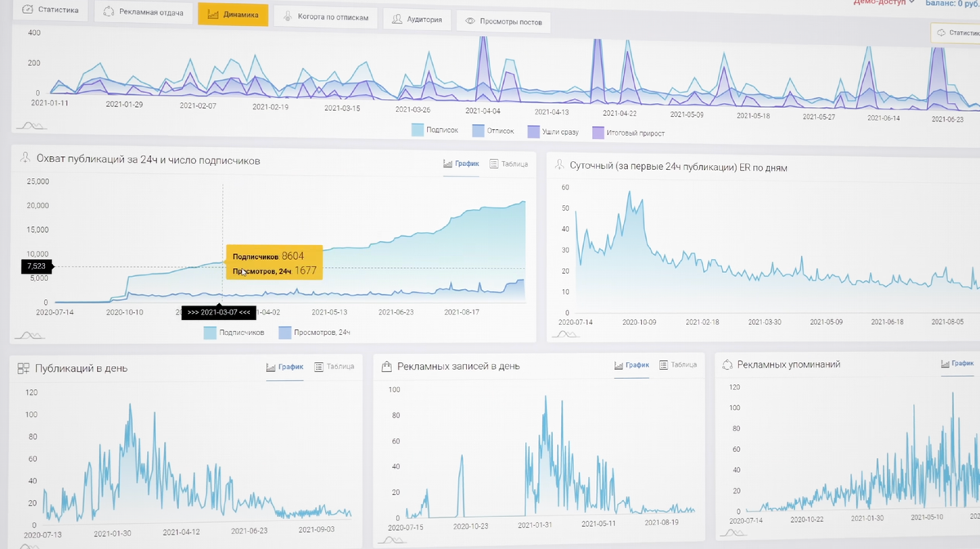The image size is (980, 549).
Task: Click the person icon beside Охват публикаций title
Action: (25, 158)
